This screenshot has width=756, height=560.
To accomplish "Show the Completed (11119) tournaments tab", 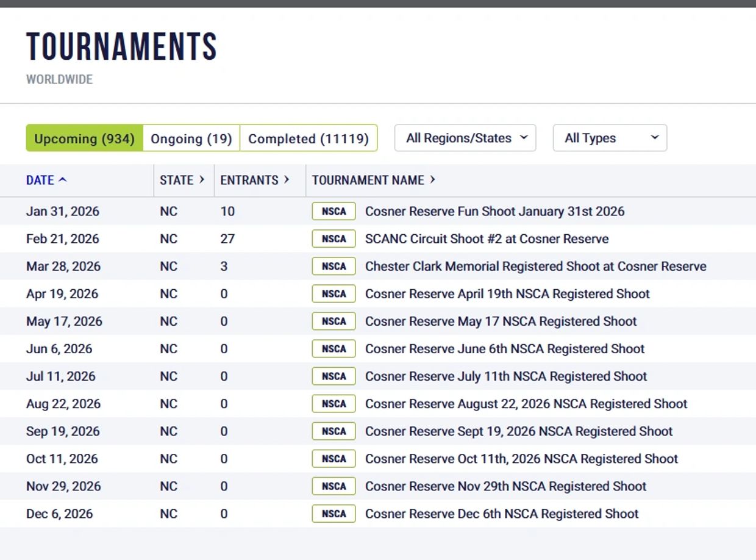I will pyautogui.click(x=308, y=138).
